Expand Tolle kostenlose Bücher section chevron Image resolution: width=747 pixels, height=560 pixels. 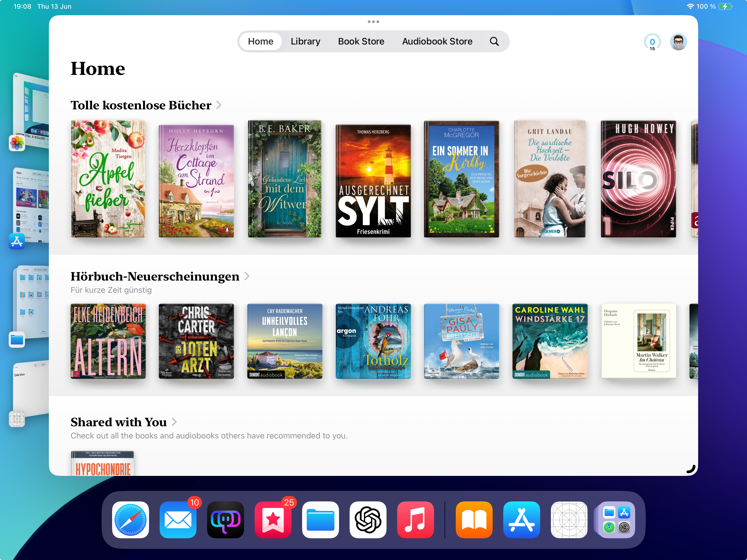219,105
